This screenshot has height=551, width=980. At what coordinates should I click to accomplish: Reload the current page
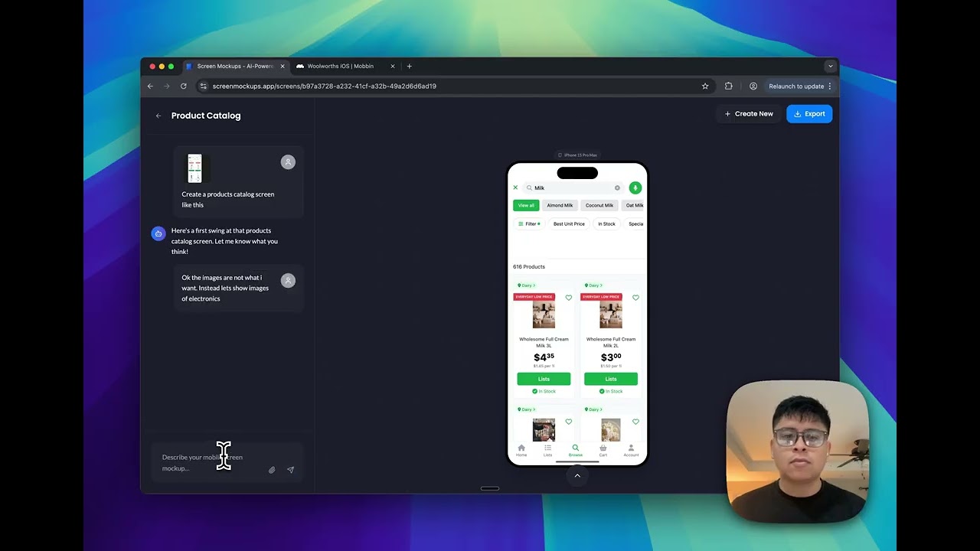(x=184, y=86)
